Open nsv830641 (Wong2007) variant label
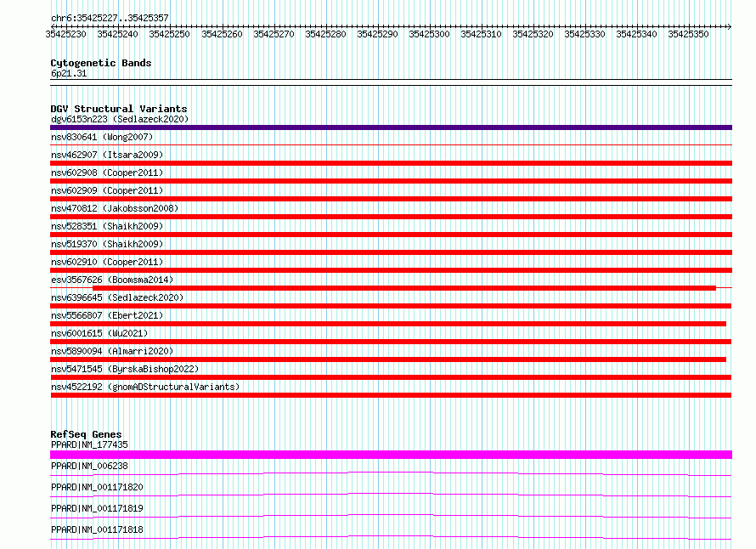 102,137
